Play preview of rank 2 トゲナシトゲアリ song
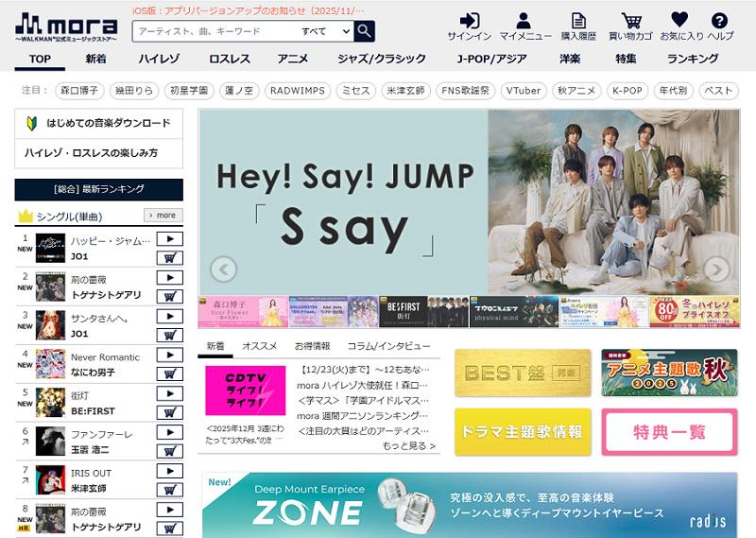This screenshot has width=756, height=538. [170, 277]
